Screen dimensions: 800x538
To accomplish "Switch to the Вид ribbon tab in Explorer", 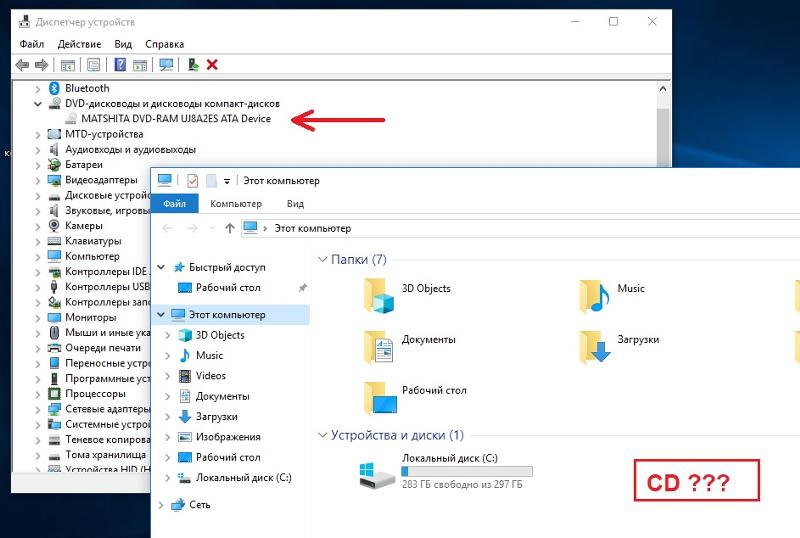I will pos(295,204).
